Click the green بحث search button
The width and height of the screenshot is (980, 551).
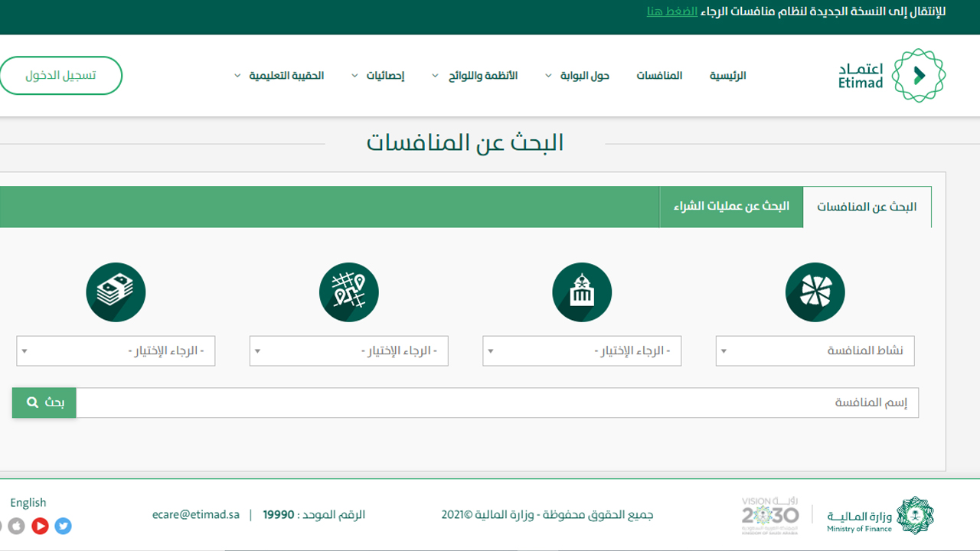click(44, 403)
